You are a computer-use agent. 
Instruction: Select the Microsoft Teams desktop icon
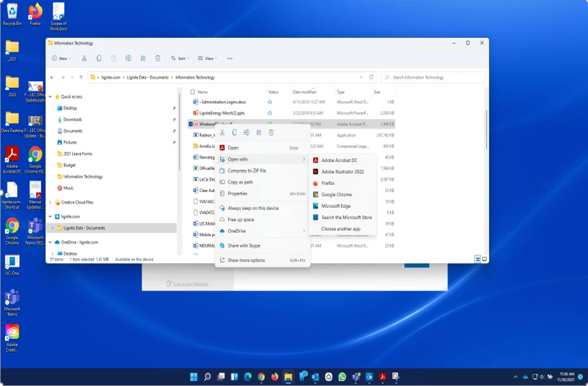pyautogui.click(x=12, y=303)
